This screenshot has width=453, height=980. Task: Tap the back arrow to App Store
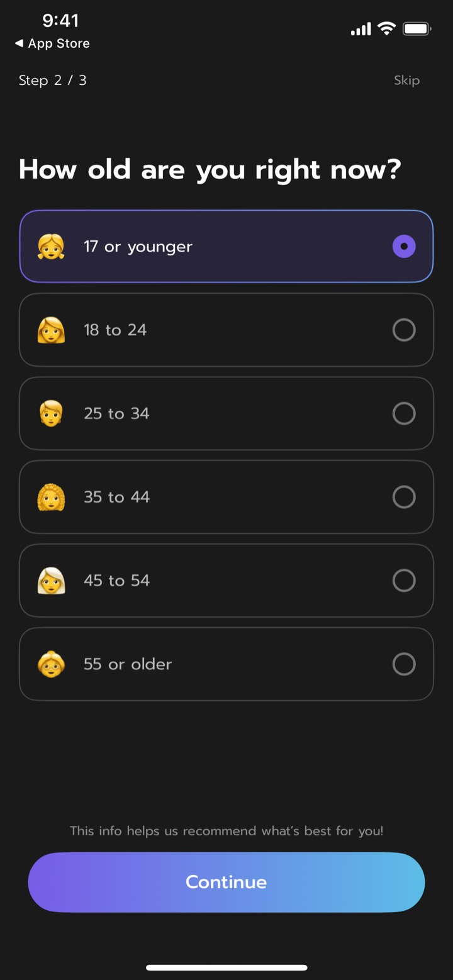point(19,43)
